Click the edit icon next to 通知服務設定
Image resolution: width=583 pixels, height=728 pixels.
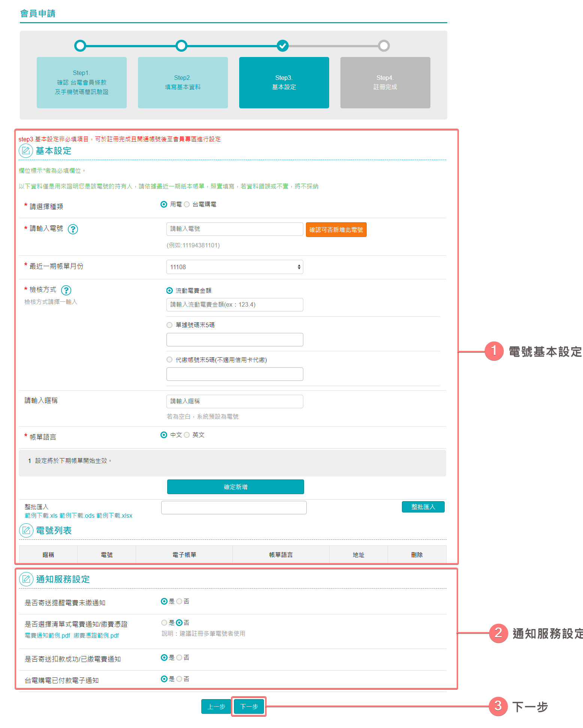(26, 579)
